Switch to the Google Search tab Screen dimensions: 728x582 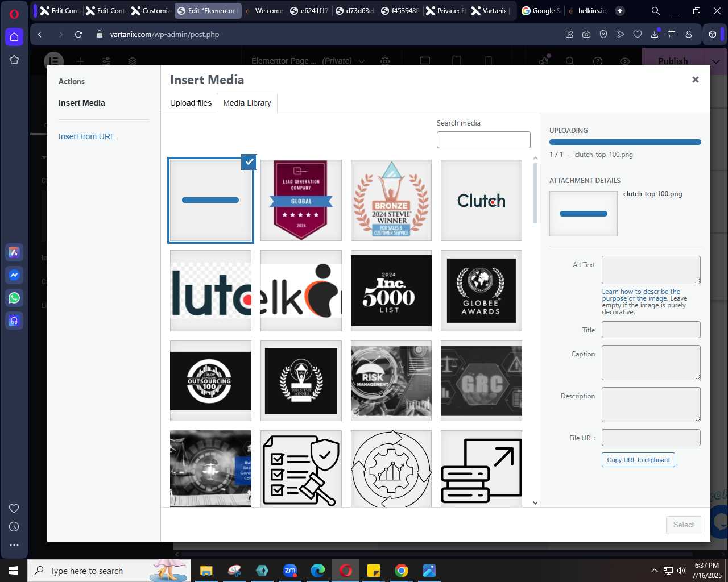pyautogui.click(x=540, y=10)
